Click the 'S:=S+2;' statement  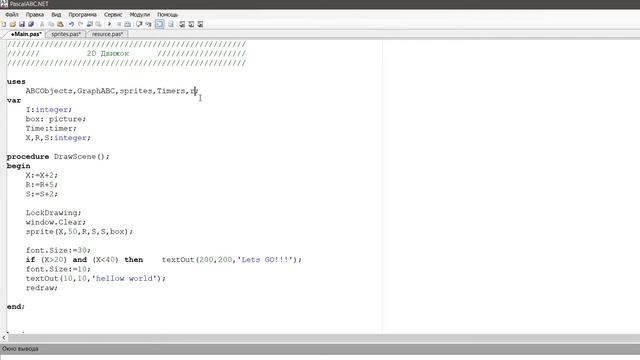pyautogui.click(x=42, y=194)
